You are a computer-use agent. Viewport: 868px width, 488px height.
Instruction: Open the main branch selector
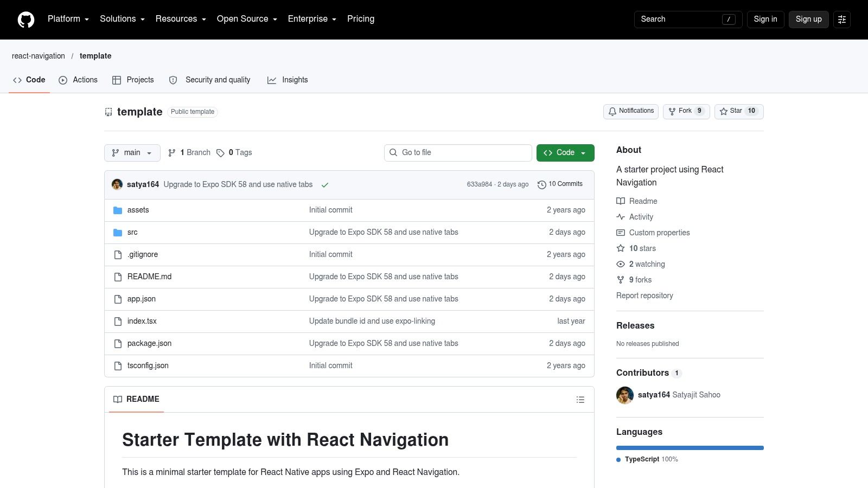(x=132, y=153)
